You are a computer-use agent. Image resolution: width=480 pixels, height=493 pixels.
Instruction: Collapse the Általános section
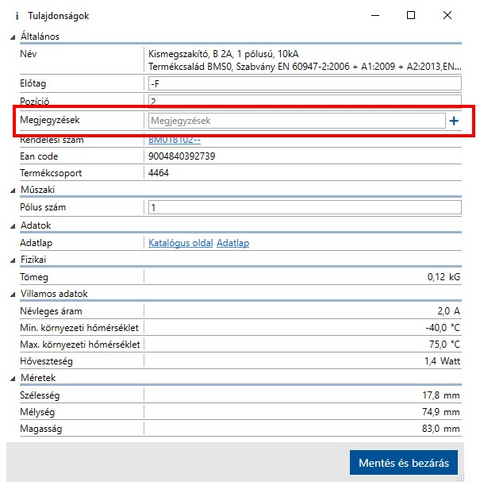(x=13, y=37)
